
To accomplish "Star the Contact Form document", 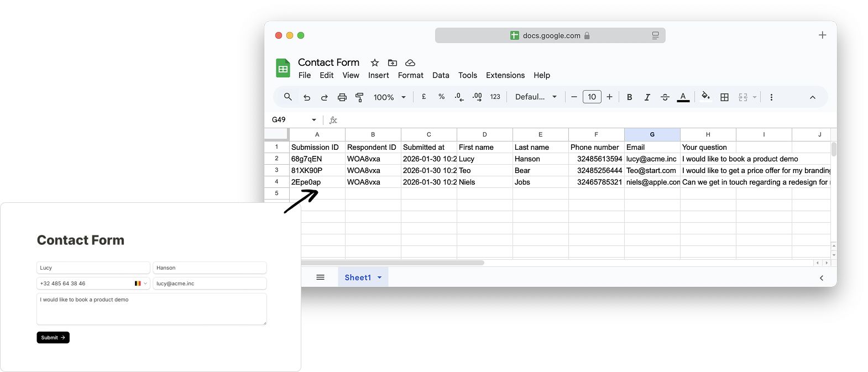I will tap(375, 62).
